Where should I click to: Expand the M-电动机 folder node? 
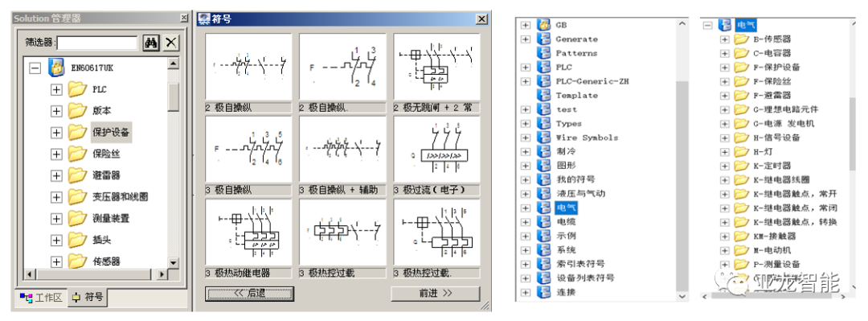pos(724,250)
